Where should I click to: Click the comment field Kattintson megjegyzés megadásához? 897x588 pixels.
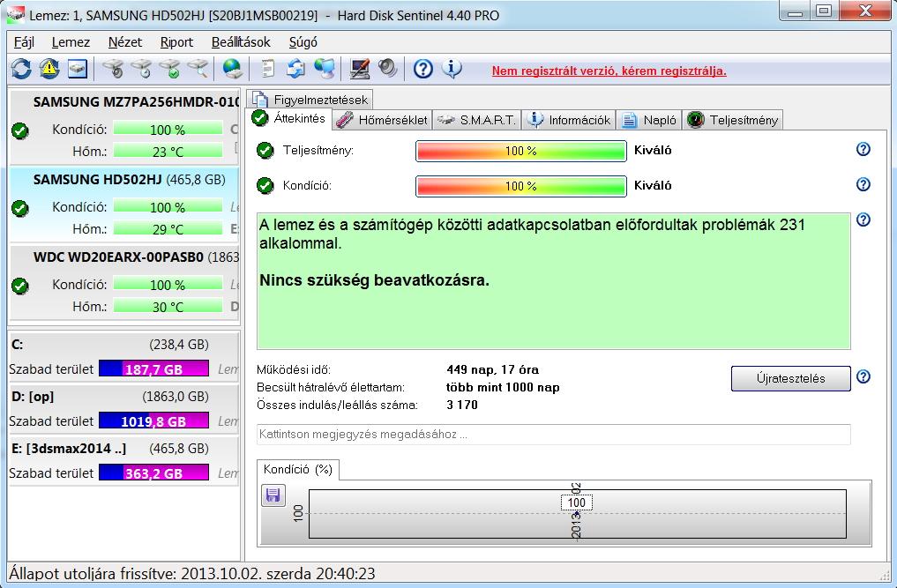554,434
